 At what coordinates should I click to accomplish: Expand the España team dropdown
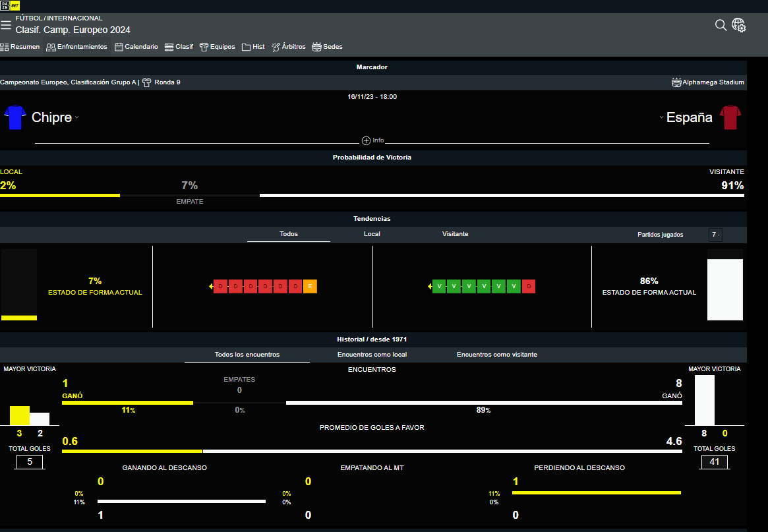(x=661, y=117)
